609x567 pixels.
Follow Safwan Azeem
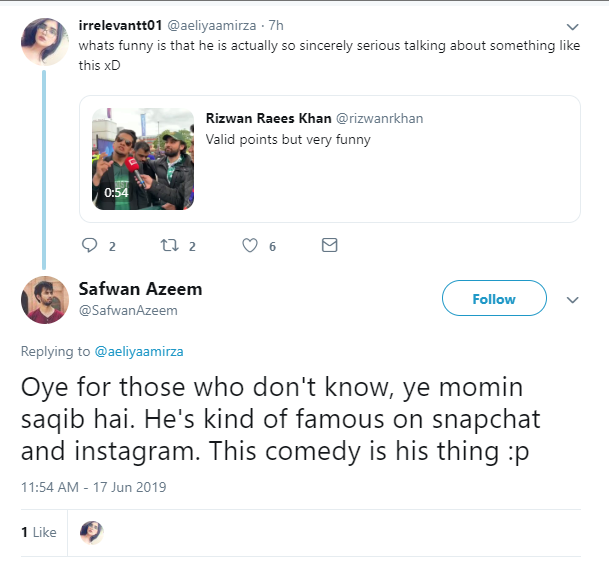click(x=494, y=299)
